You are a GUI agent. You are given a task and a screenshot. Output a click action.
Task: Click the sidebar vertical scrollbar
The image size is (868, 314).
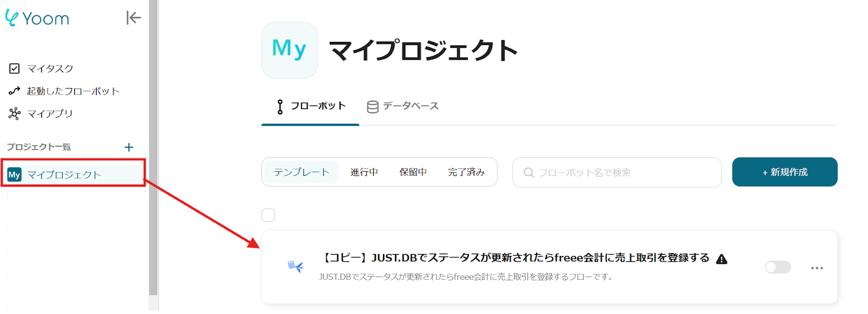coord(154,148)
